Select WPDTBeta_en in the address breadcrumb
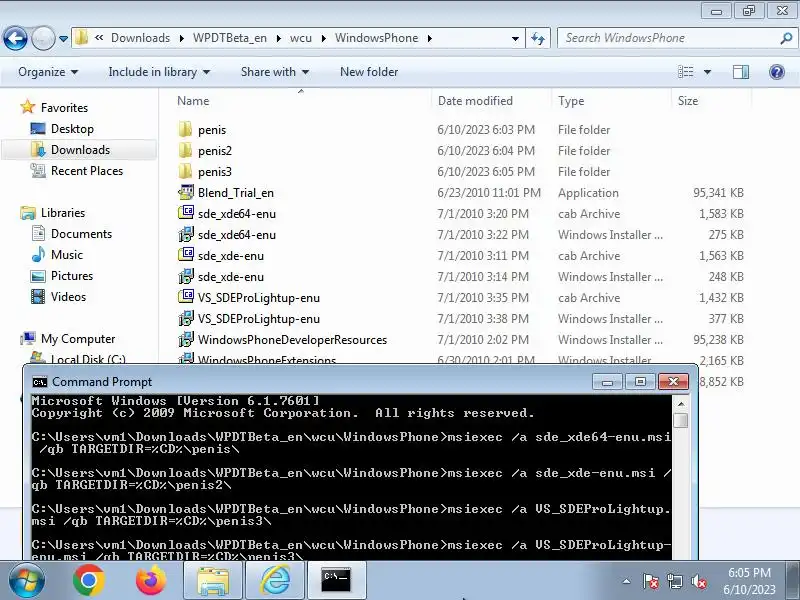800x600 pixels. (x=230, y=38)
